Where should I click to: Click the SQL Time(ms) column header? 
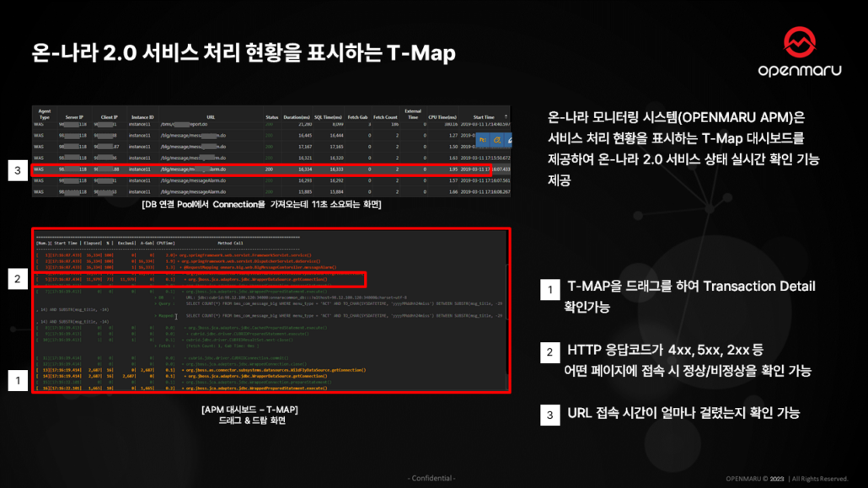[330, 115]
